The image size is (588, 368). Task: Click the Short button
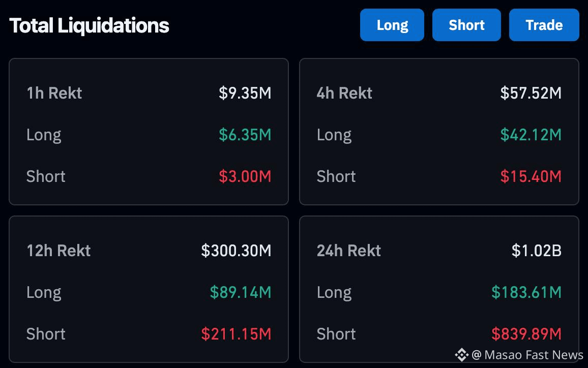pyautogui.click(x=466, y=25)
